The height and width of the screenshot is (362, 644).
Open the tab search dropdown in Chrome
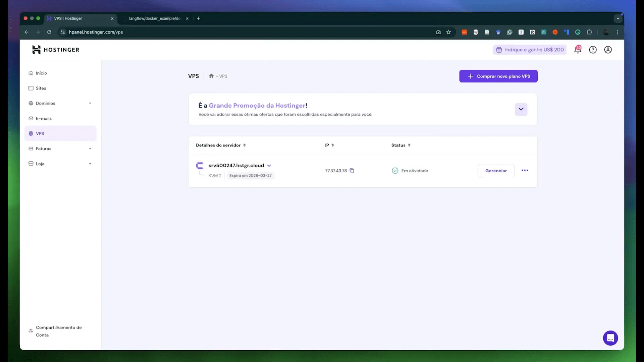[618, 18]
